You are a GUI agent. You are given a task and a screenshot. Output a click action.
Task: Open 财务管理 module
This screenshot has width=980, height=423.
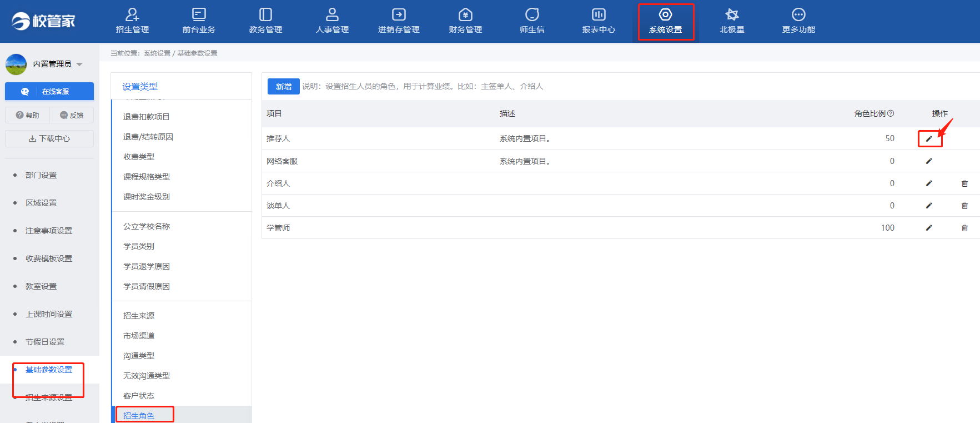click(x=465, y=21)
